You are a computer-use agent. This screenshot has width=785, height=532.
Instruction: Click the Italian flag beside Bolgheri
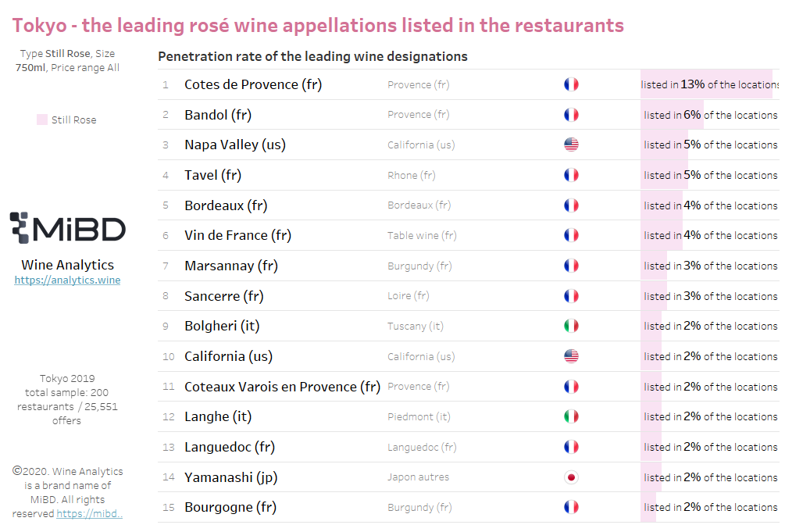(571, 326)
